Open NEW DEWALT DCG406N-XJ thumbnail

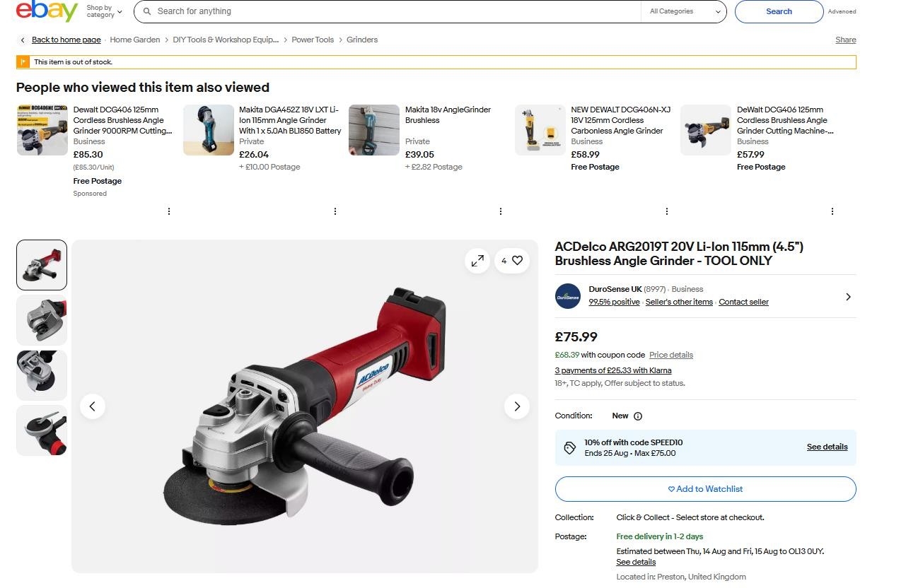(540, 130)
